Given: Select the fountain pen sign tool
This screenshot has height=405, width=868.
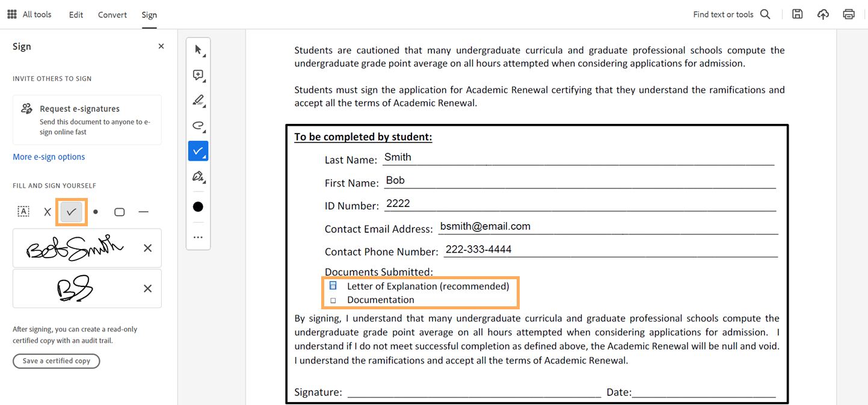Looking at the screenshot, I should point(198,176).
